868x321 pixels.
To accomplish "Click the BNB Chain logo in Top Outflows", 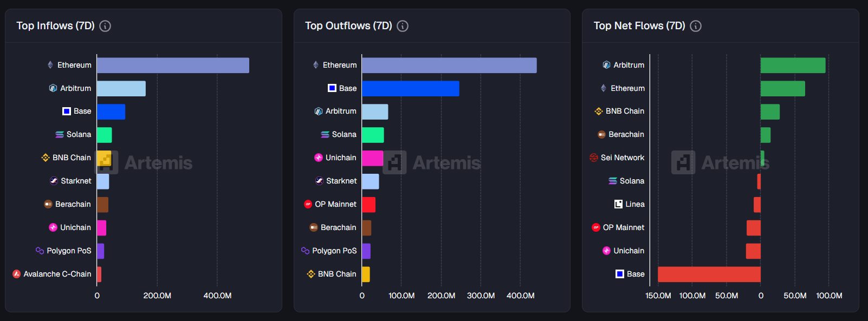I will (311, 274).
